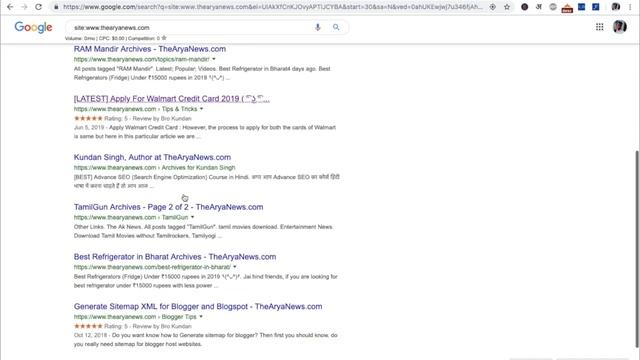Click the star rating under Walmart result
This screenshot has height=360, width=640.
point(88,118)
